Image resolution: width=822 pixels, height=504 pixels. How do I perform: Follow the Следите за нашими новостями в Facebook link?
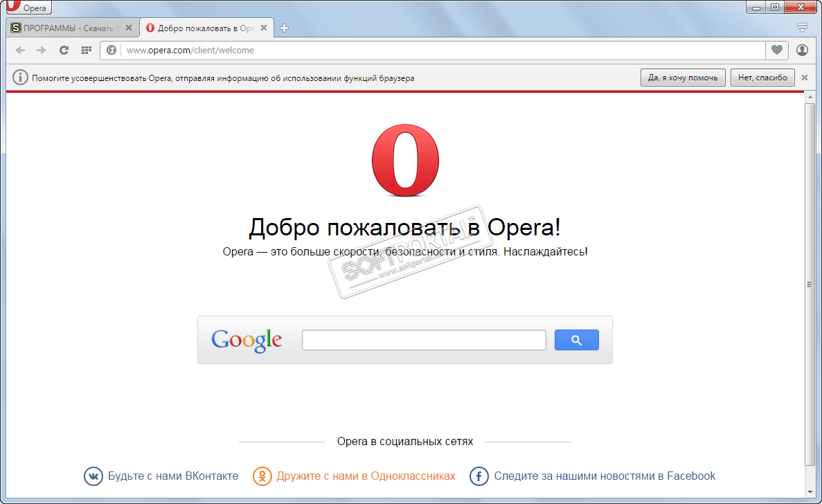(605, 476)
